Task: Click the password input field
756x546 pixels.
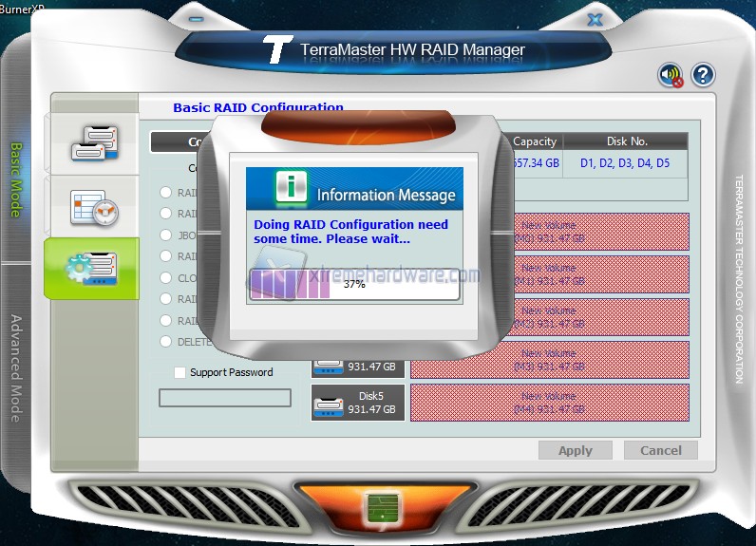Action: [x=225, y=398]
